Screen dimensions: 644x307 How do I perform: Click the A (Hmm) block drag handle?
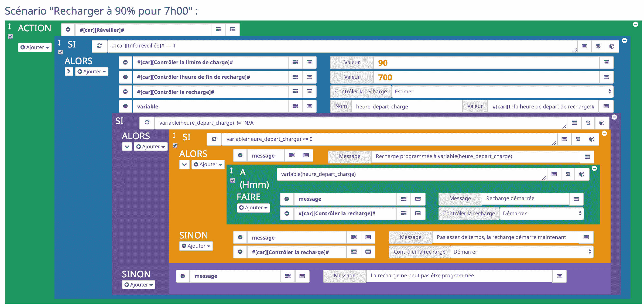point(231,170)
